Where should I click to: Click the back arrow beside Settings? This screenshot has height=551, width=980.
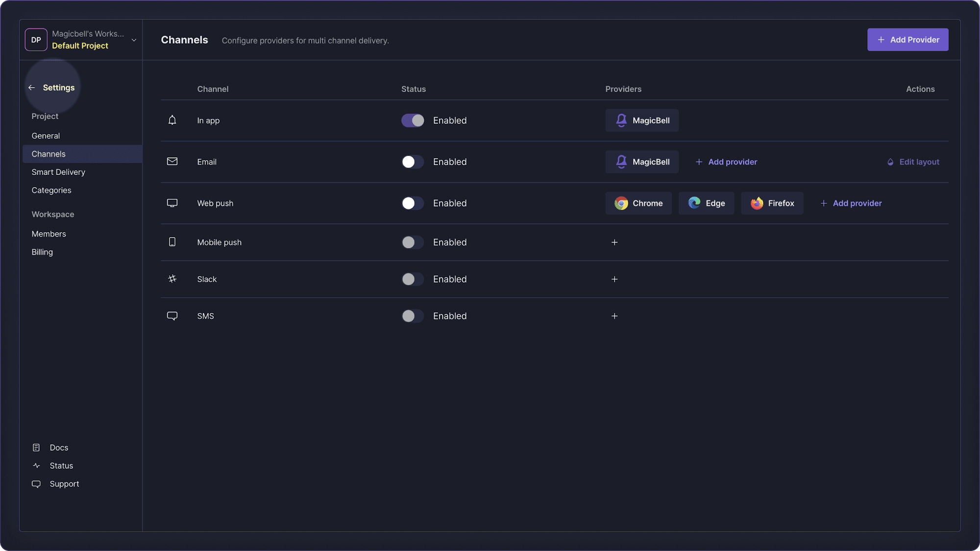(x=32, y=88)
